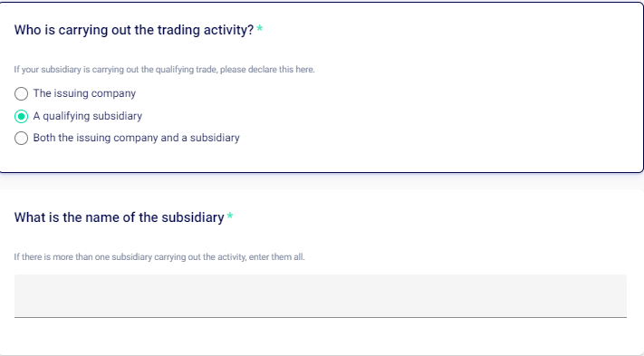Click the 'Both the issuing company and a subsidiary' label
Screen dimensions: 644x356
click(x=137, y=138)
